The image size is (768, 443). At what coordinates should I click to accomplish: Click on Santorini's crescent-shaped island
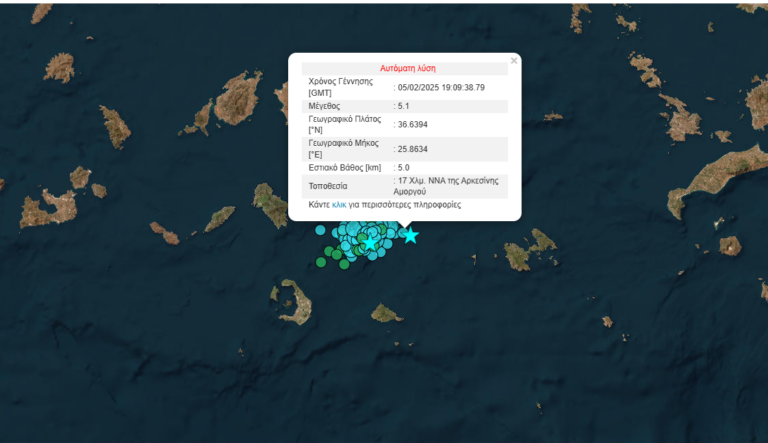coord(292,300)
